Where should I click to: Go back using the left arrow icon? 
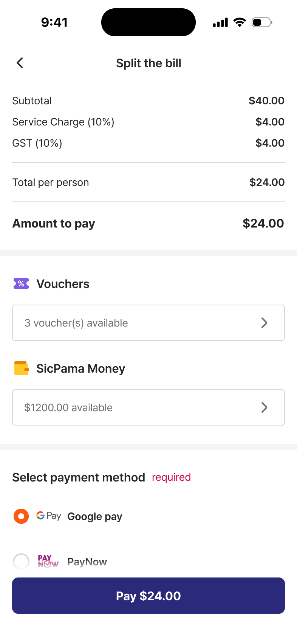coord(20,63)
